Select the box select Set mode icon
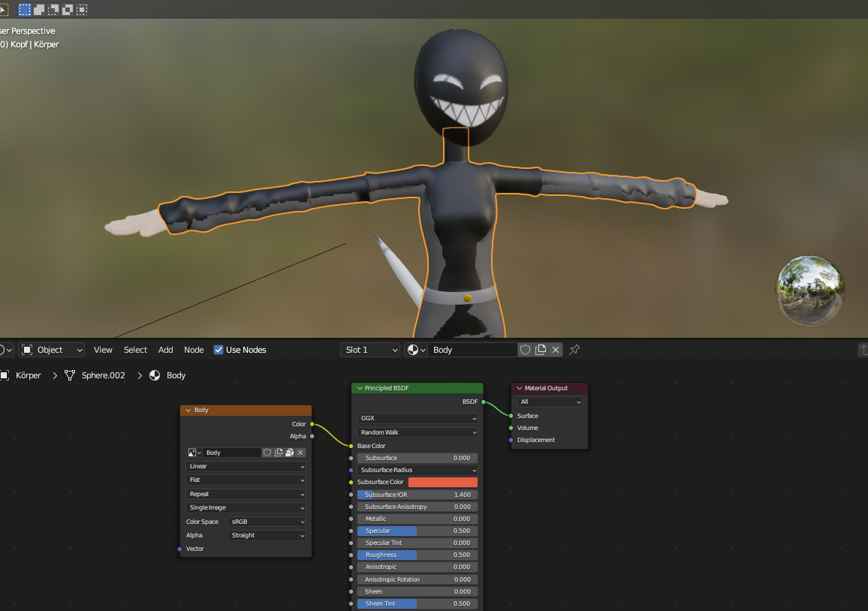The image size is (868, 611). coord(25,9)
